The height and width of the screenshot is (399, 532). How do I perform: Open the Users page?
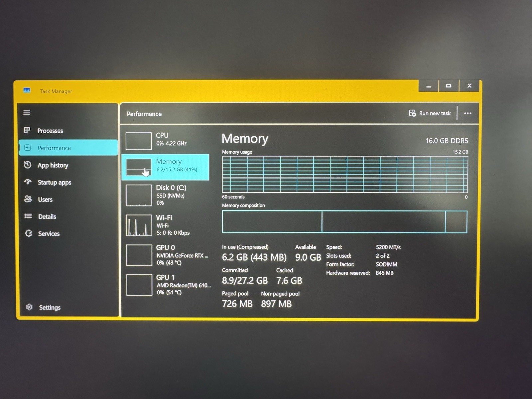point(45,199)
